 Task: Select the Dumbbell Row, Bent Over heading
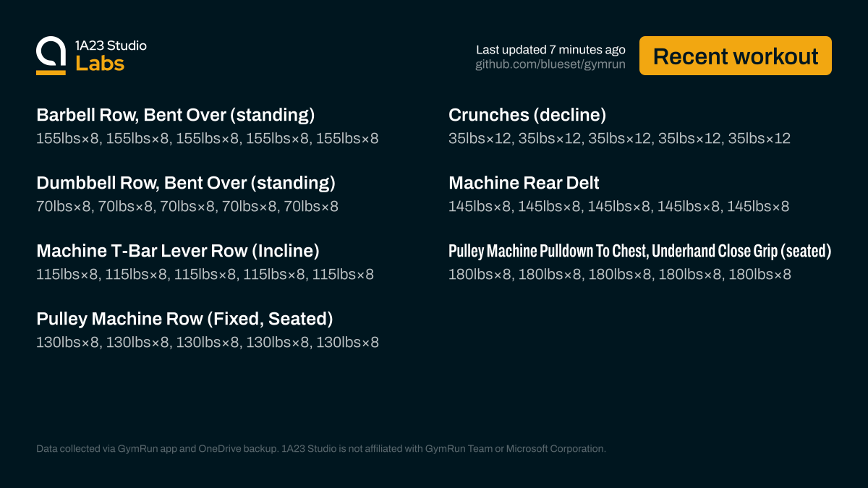click(x=186, y=183)
